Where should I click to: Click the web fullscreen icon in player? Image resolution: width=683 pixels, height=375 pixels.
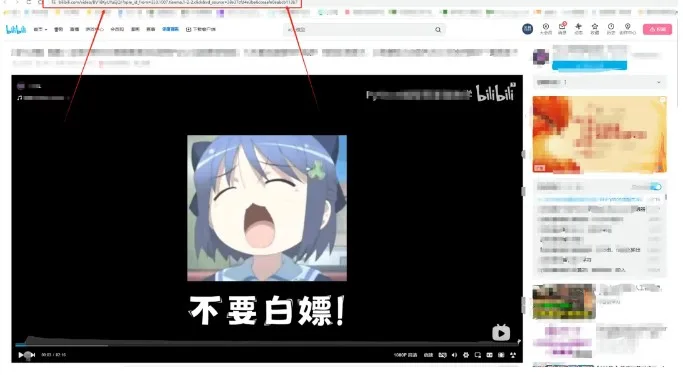pyautogui.click(x=501, y=355)
